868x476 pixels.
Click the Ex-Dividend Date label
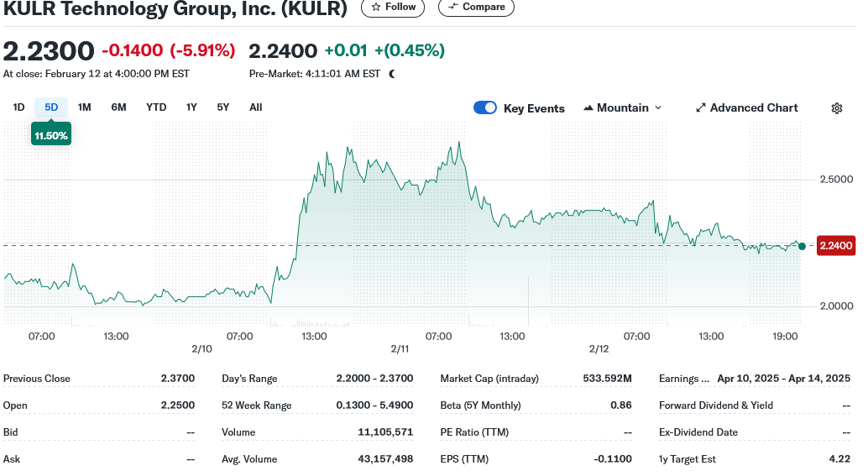click(x=698, y=432)
